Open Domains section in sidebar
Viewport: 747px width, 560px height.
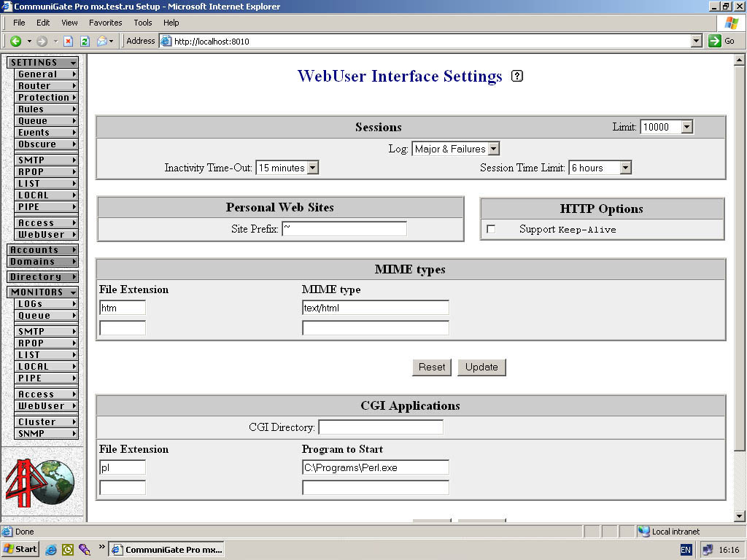(43, 262)
